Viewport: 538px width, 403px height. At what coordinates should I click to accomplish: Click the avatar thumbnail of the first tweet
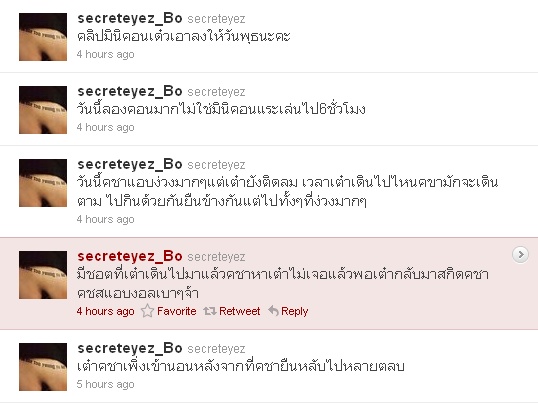43,37
